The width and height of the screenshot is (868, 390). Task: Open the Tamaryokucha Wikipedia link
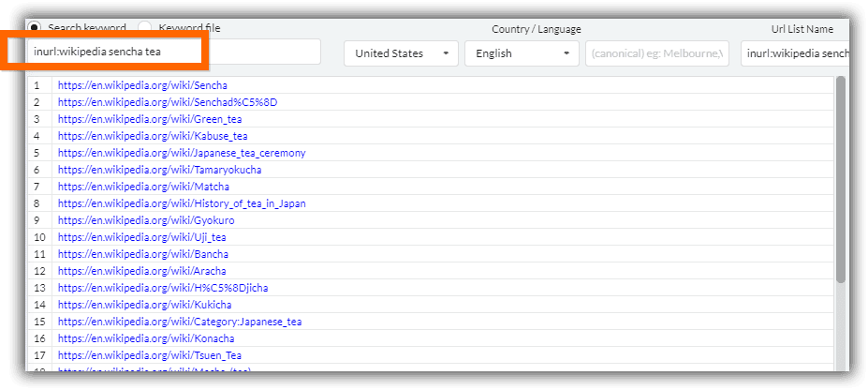(159, 170)
